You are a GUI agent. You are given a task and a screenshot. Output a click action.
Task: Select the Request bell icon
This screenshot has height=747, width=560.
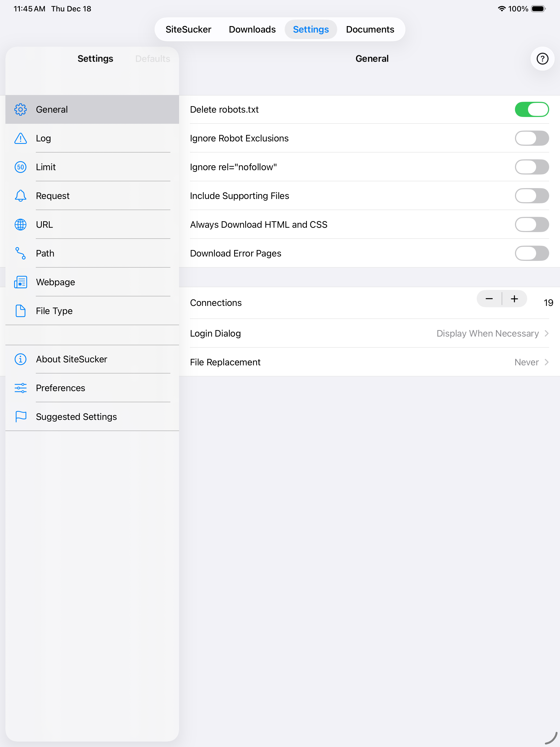pyautogui.click(x=20, y=195)
